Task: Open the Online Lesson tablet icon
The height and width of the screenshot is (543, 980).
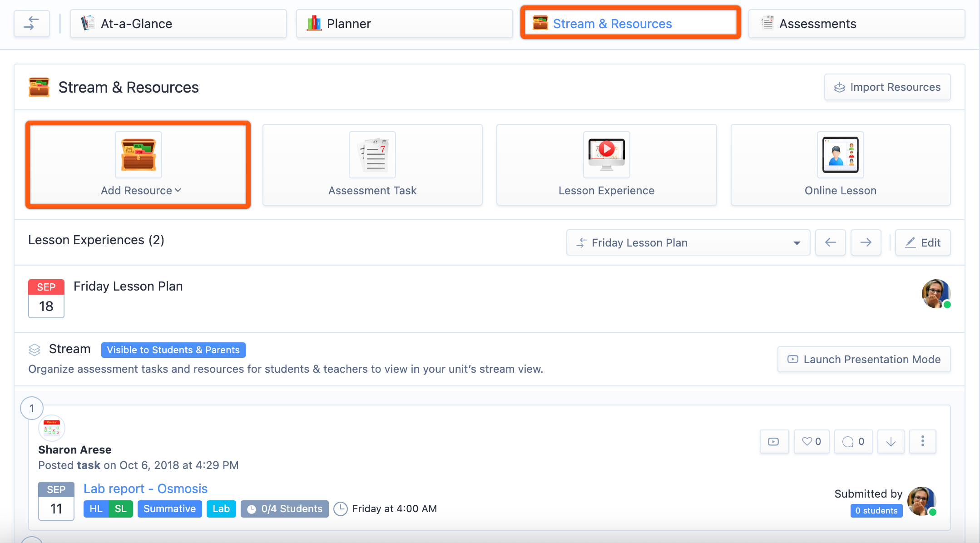Action: coord(840,155)
